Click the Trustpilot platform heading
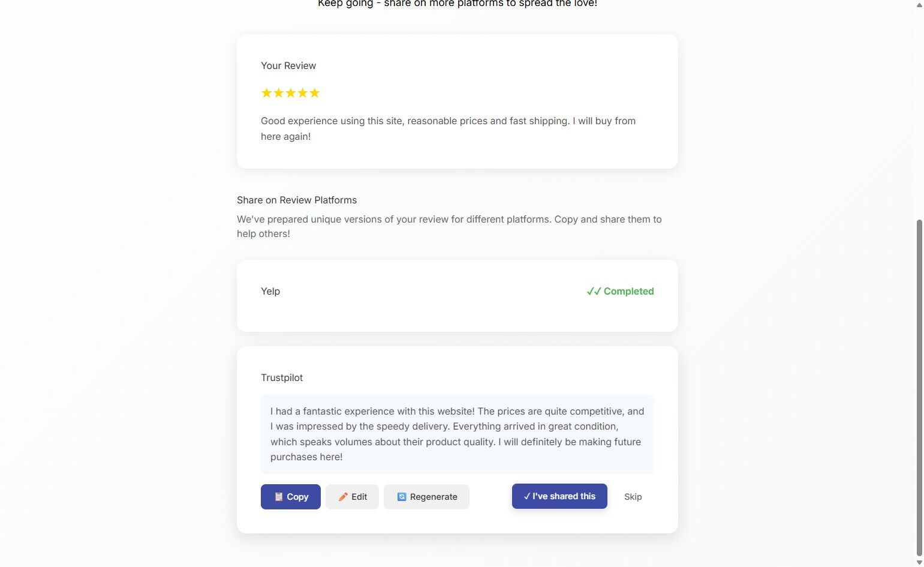924x567 pixels. [282, 377]
